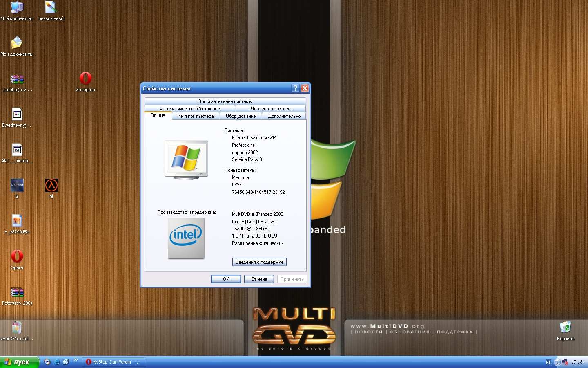Click the Отмена button

click(259, 279)
